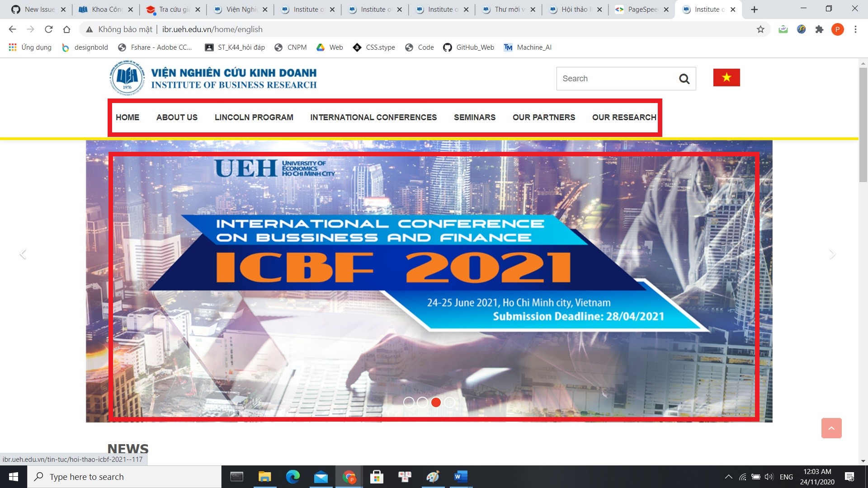The height and width of the screenshot is (488, 868).
Task: Open the Chrome three-dot menu
Action: [855, 29]
